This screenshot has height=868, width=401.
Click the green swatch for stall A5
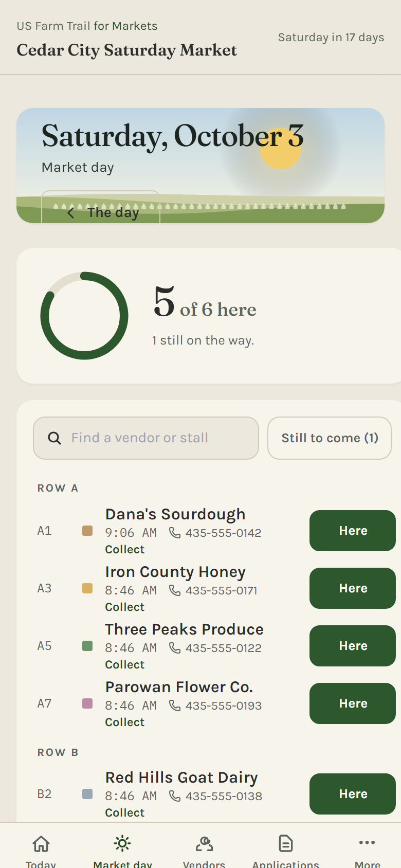click(87, 646)
